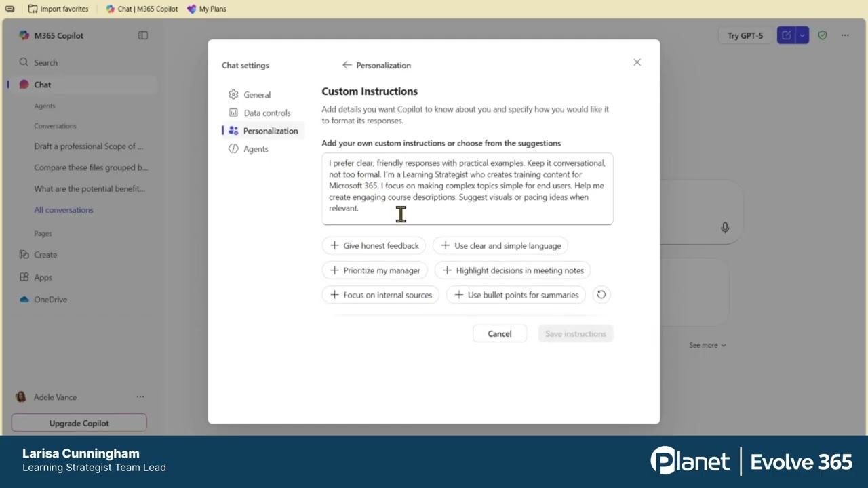
Task: Open the My Plans bookmark
Action: [207, 9]
